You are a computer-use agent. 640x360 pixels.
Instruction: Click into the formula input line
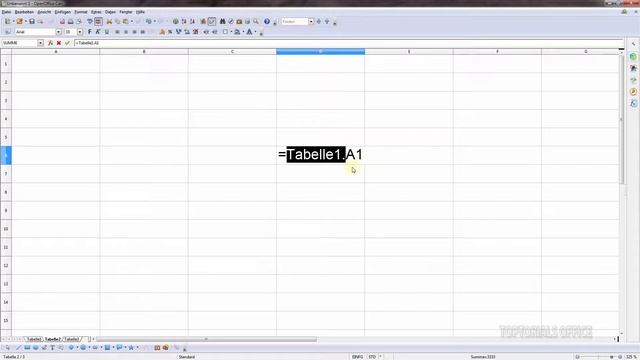tap(349, 43)
